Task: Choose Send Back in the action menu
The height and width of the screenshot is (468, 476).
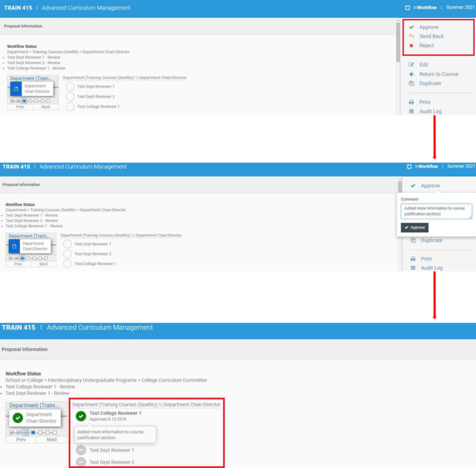Action: click(432, 36)
